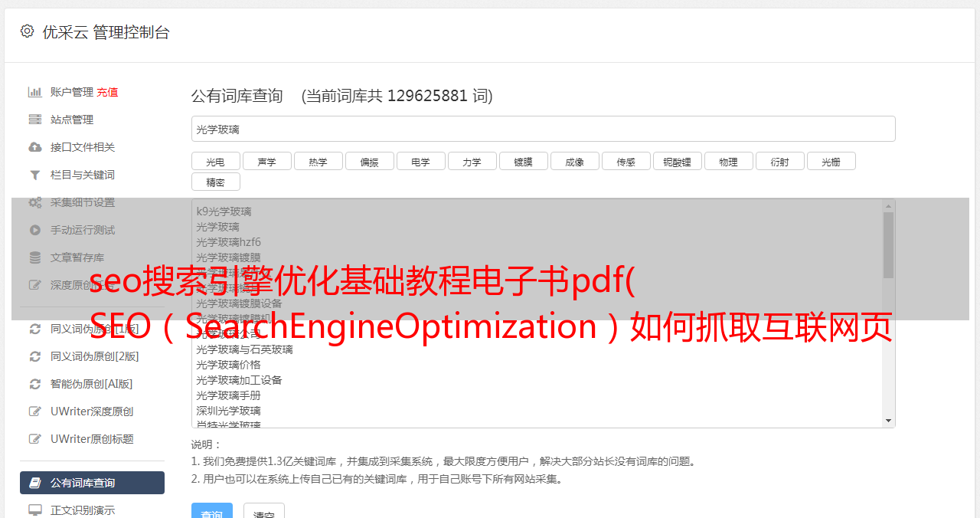Click the edit icon for UWriter原创标题
This screenshot has height=518, width=980.
35,439
